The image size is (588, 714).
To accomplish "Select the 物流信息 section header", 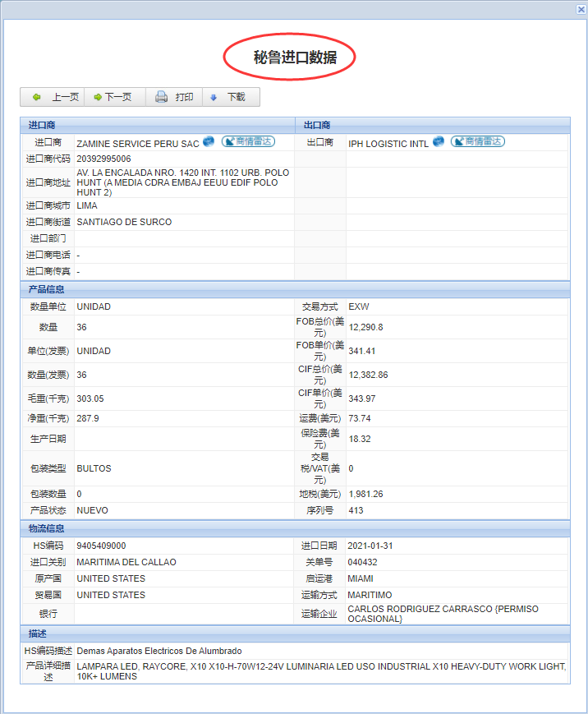I will click(46, 528).
